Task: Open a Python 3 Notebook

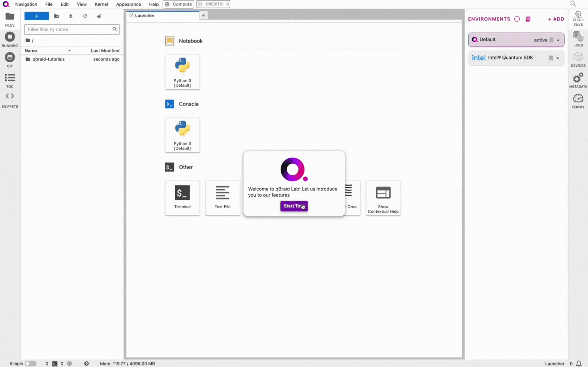Action: 182,72
